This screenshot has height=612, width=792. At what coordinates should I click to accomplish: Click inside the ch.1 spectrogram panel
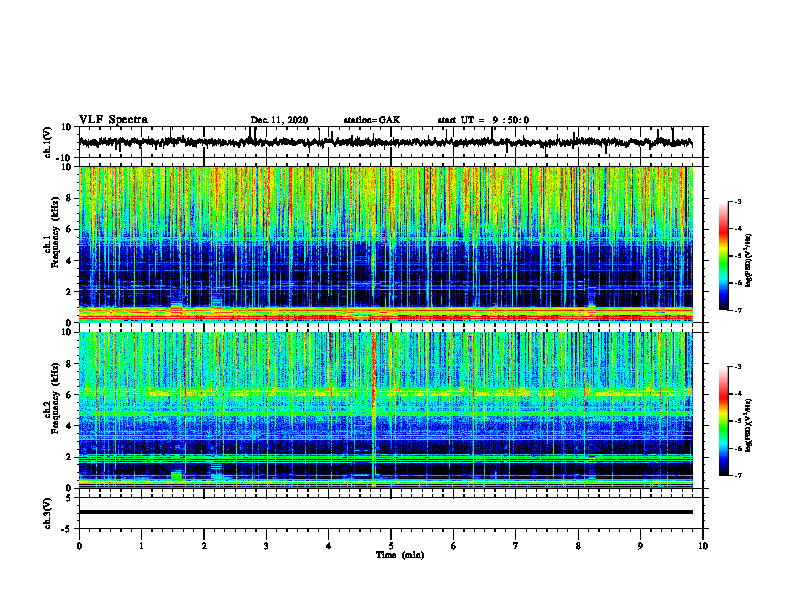click(x=386, y=244)
